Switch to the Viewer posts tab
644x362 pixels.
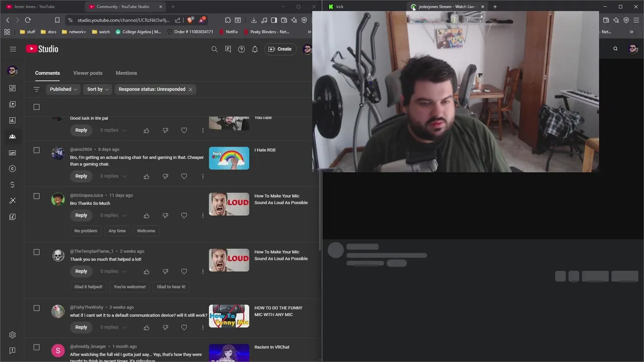(x=88, y=73)
